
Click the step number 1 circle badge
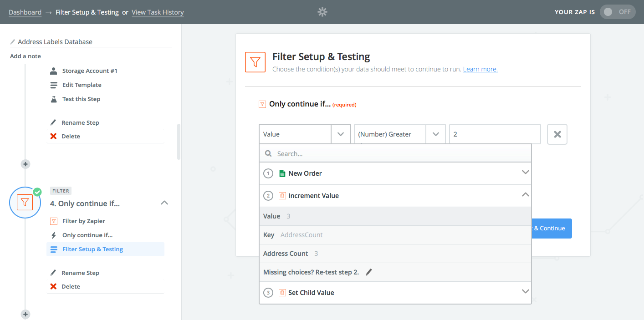click(269, 173)
